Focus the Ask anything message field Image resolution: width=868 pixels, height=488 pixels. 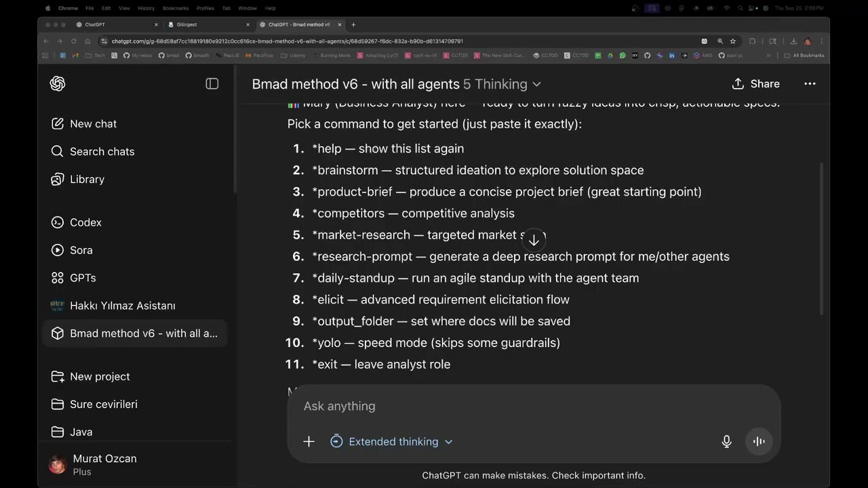[533, 406]
